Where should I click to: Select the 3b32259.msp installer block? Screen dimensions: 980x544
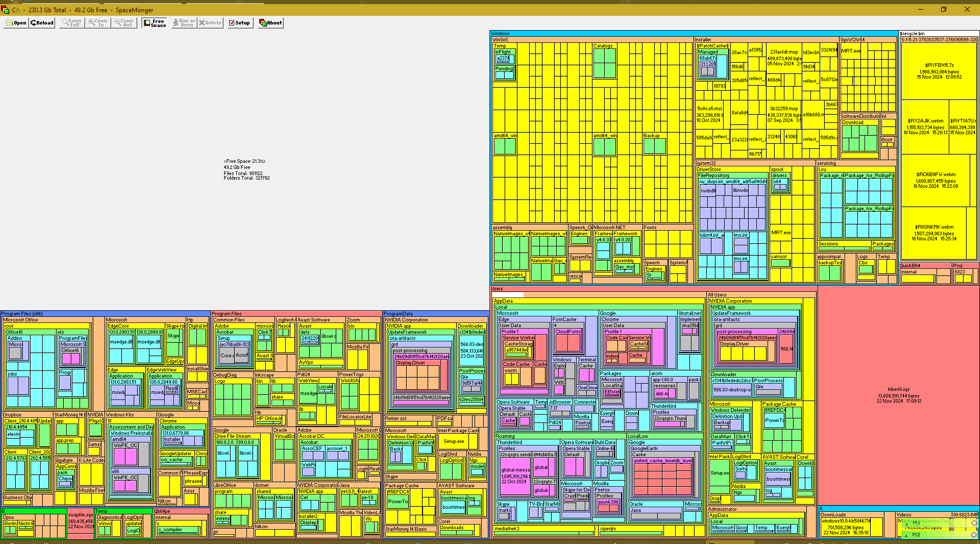coord(783,114)
